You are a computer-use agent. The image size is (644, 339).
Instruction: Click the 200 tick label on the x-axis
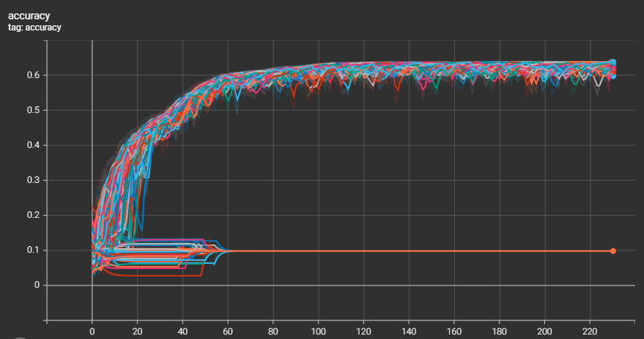point(546,330)
